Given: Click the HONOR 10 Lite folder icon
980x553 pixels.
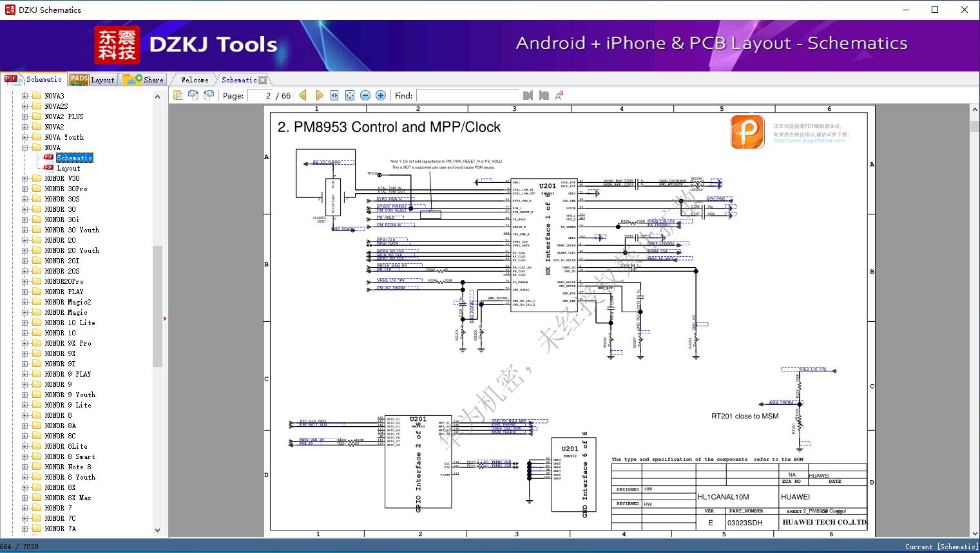Looking at the screenshot, I should click(36, 323).
